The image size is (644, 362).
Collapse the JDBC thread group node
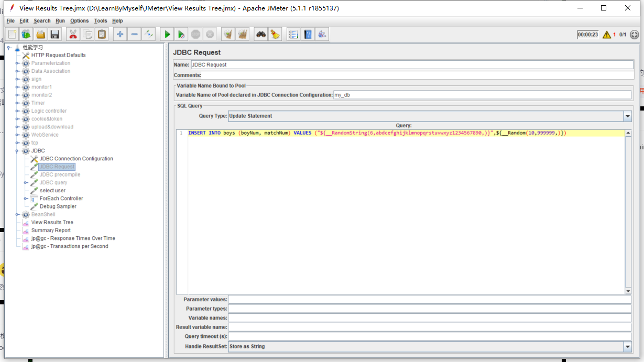coord(17,151)
